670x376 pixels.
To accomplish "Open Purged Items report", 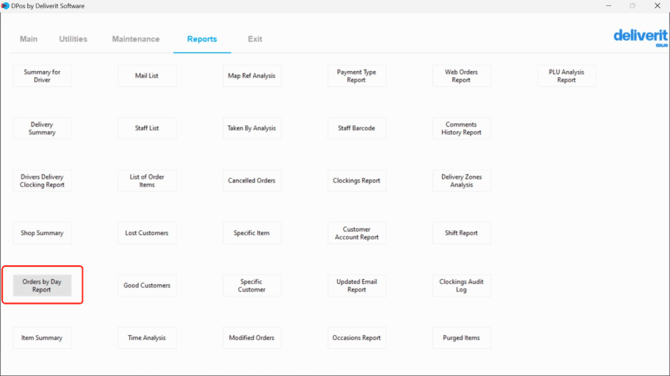I will click(x=461, y=338).
